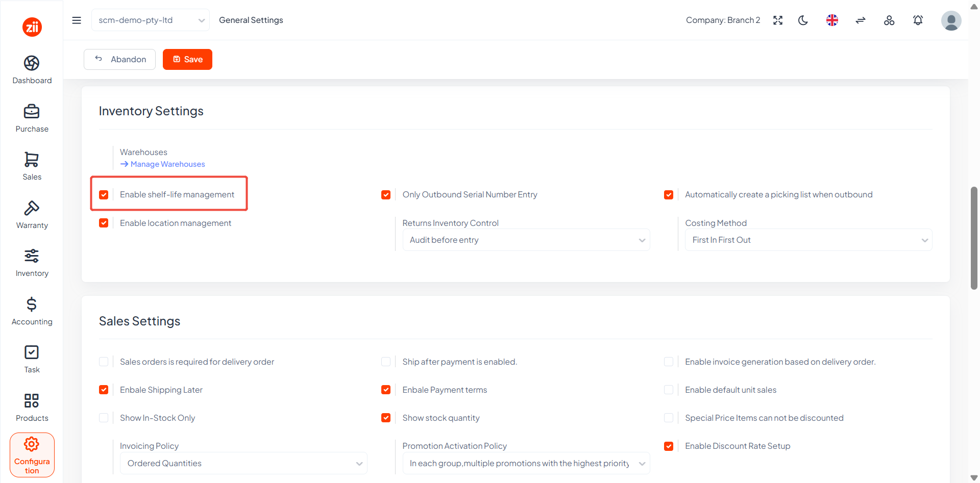
Task: Uncheck Enable shelf-life management
Action: [x=104, y=195]
